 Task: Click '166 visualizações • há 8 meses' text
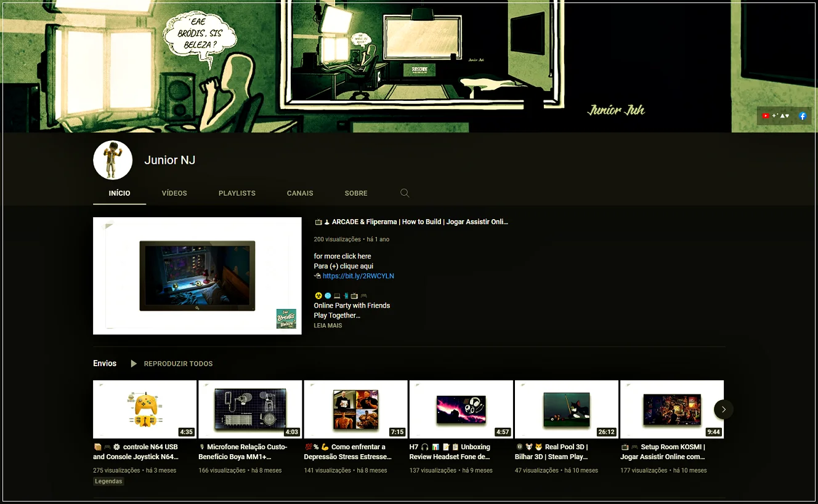240,471
